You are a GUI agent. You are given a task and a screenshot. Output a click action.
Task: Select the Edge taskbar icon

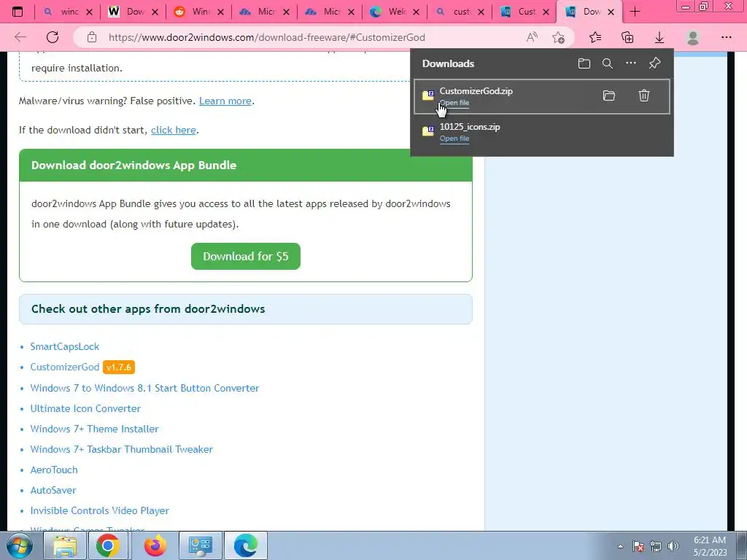point(246,545)
